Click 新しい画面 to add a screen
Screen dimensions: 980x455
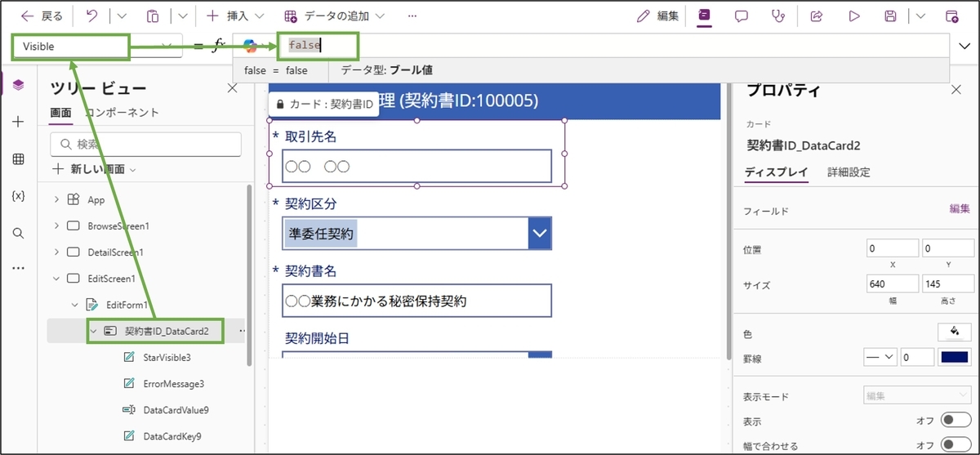coord(94,169)
